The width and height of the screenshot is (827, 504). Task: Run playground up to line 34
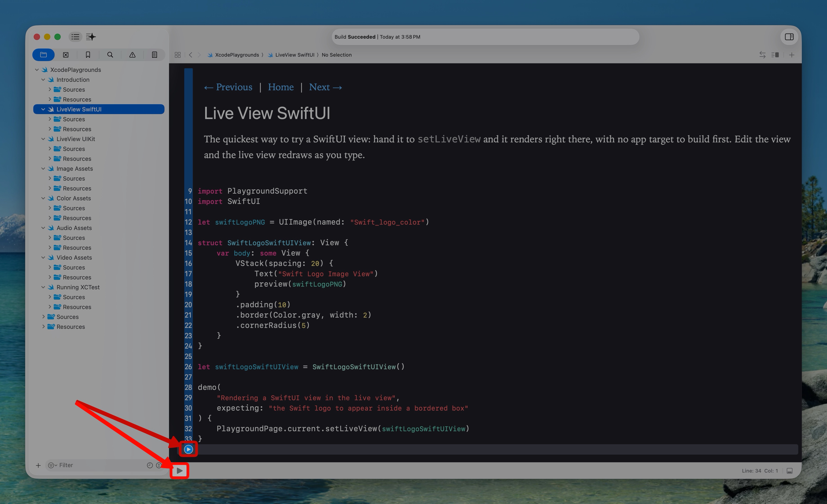[x=188, y=449]
